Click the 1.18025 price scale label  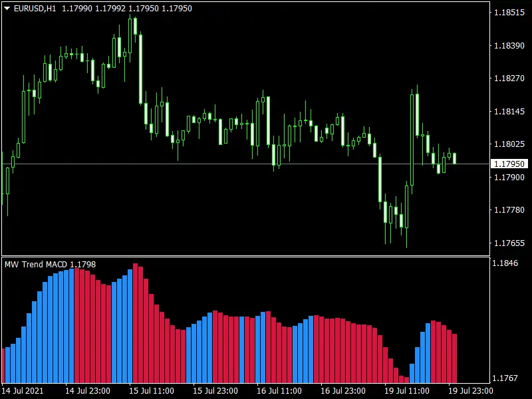point(509,144)
